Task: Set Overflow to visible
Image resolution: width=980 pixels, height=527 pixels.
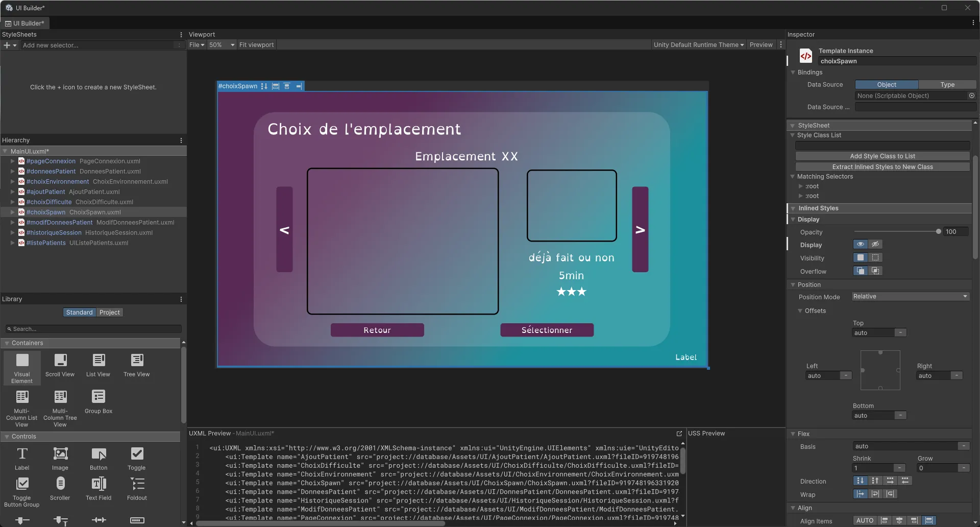Action: tap(861, 271)
